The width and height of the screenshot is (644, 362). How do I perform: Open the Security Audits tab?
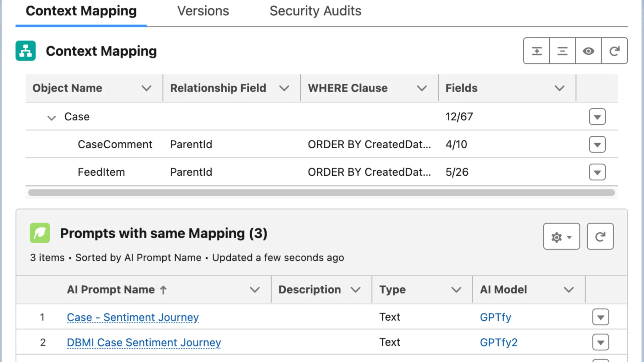pos(315,11)
